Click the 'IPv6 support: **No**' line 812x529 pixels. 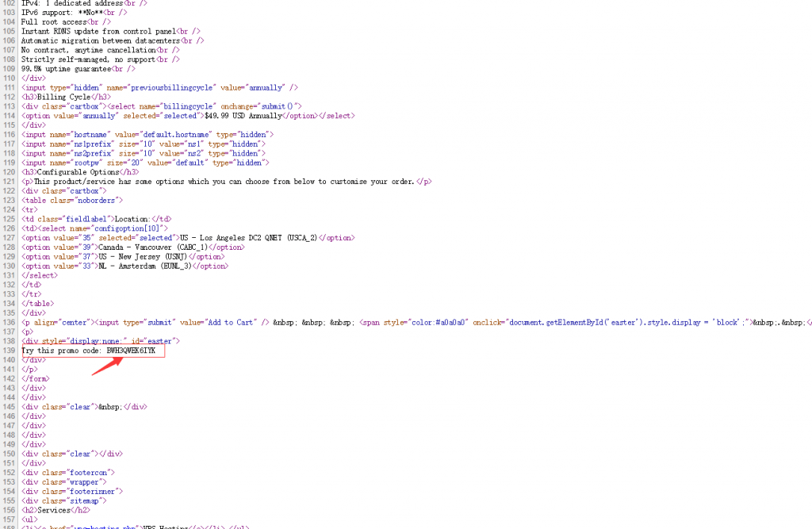59,13
